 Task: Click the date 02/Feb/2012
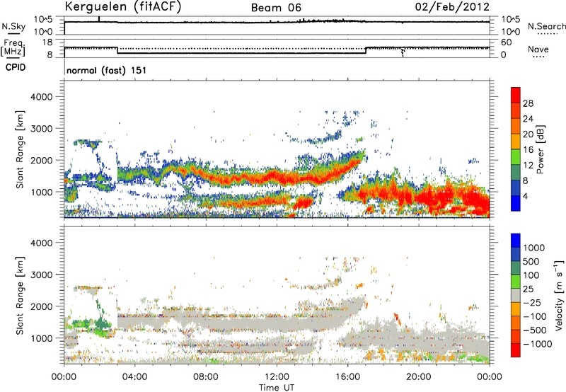point(452,6)
